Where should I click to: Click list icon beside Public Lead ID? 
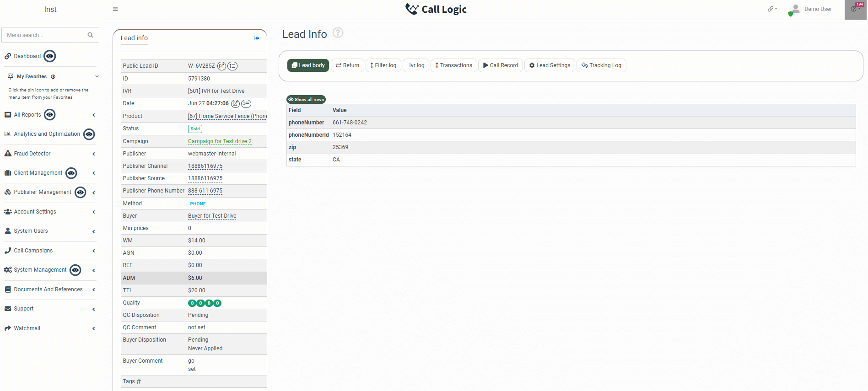(232, 66)
